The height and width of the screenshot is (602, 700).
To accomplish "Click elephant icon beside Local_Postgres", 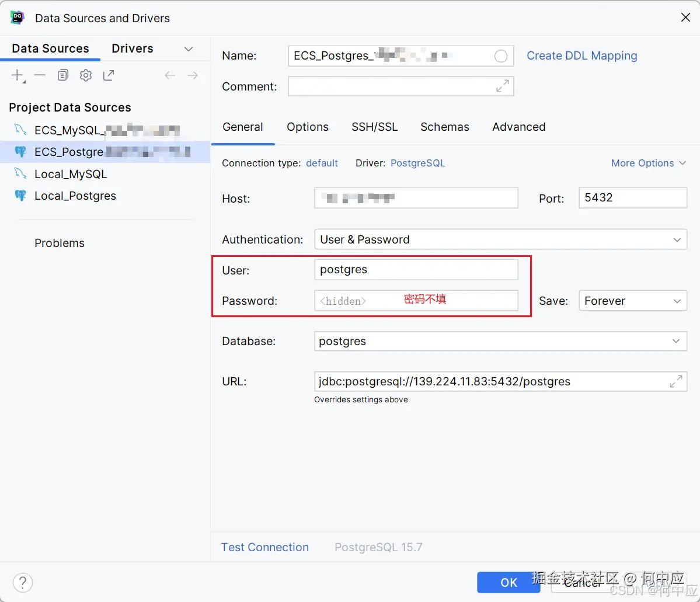I will 20,196.
